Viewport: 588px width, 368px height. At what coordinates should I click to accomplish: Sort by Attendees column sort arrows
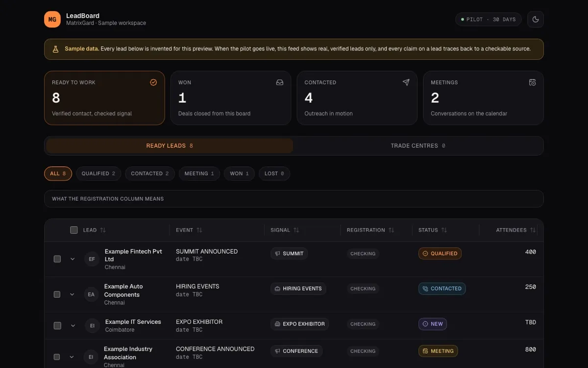click(533, 230)
